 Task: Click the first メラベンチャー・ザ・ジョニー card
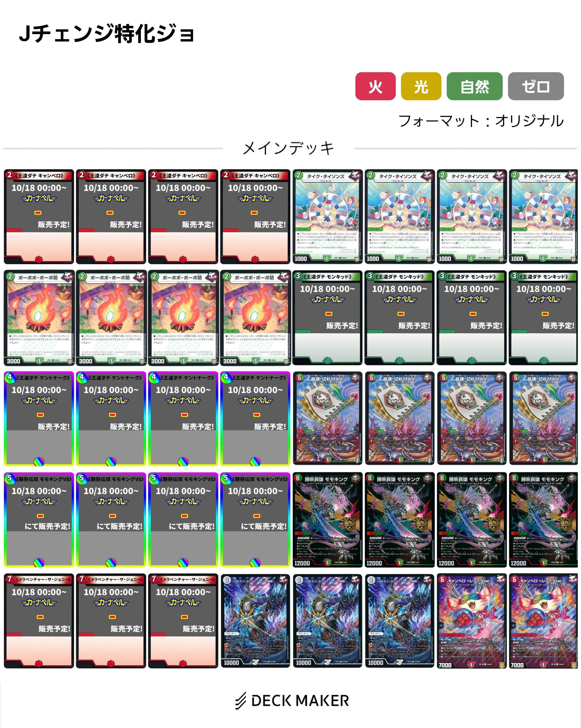pos(39,621)
